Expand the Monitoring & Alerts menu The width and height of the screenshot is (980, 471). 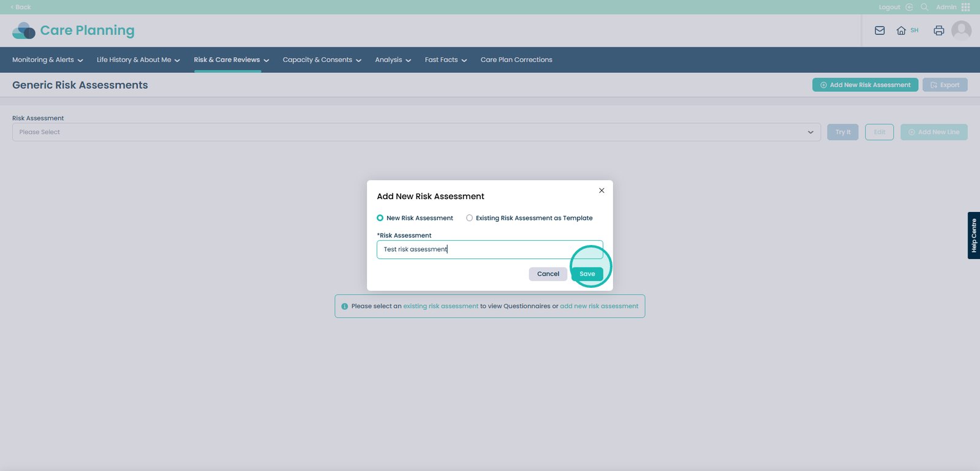(x=47, y=60)
